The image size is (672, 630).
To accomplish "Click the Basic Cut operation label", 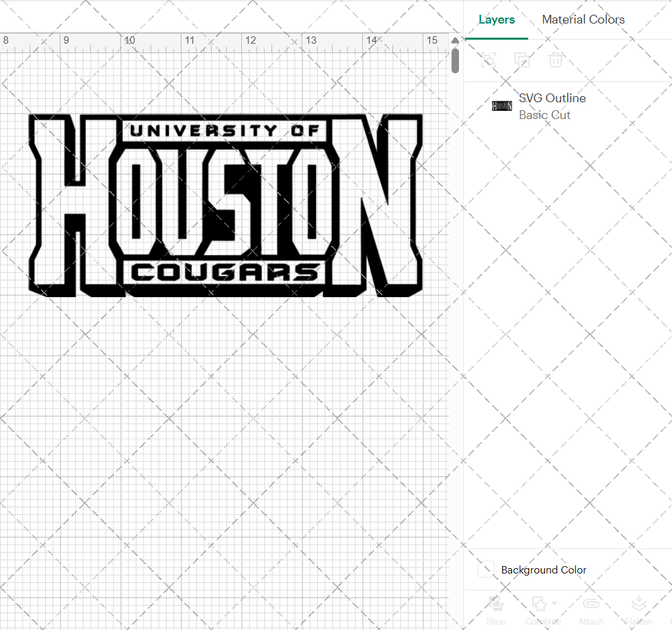I will coord(544,116).
